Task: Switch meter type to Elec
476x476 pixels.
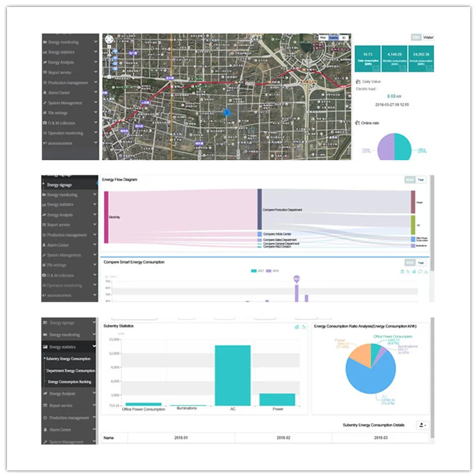Action: point(416,37)
